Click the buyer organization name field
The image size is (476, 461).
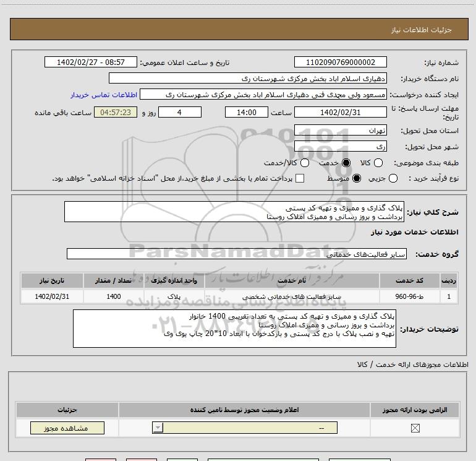click(248, 78)
